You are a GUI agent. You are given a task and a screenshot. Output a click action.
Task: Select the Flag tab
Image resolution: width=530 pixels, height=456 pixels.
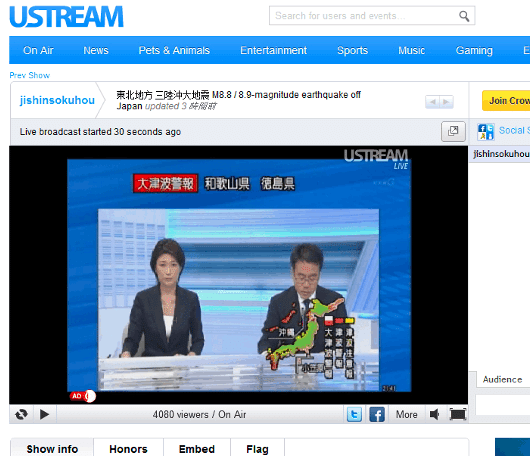click(257, 449)
